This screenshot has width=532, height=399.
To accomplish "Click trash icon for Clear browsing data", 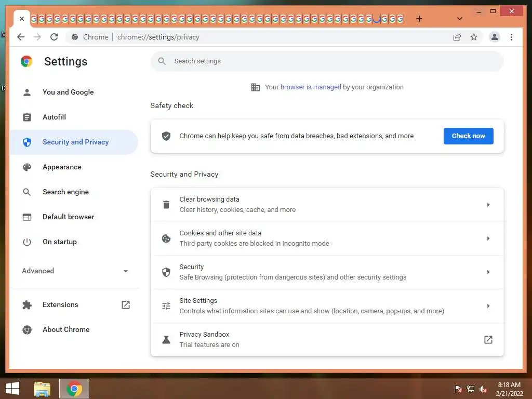I will pyautogui.click(x=166, y=205).
